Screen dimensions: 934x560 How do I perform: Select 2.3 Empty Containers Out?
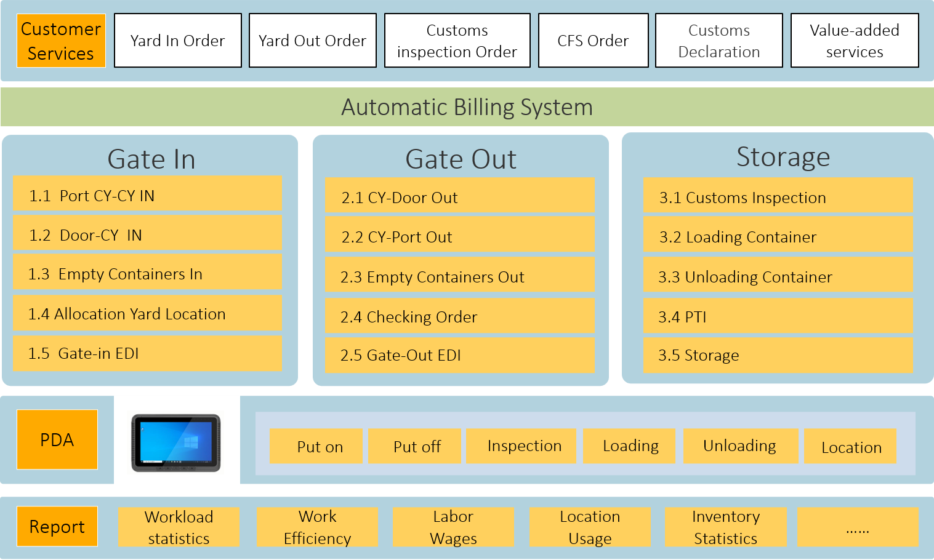459,277
